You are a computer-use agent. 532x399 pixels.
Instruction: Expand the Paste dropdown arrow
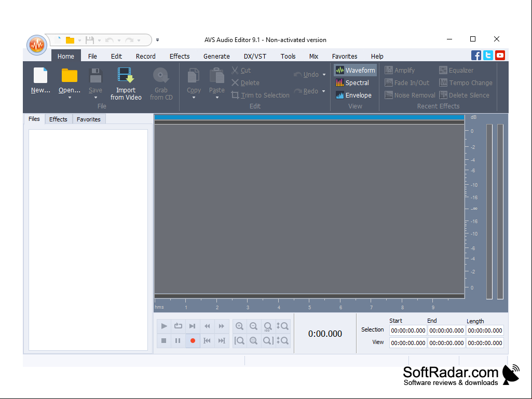217,98
